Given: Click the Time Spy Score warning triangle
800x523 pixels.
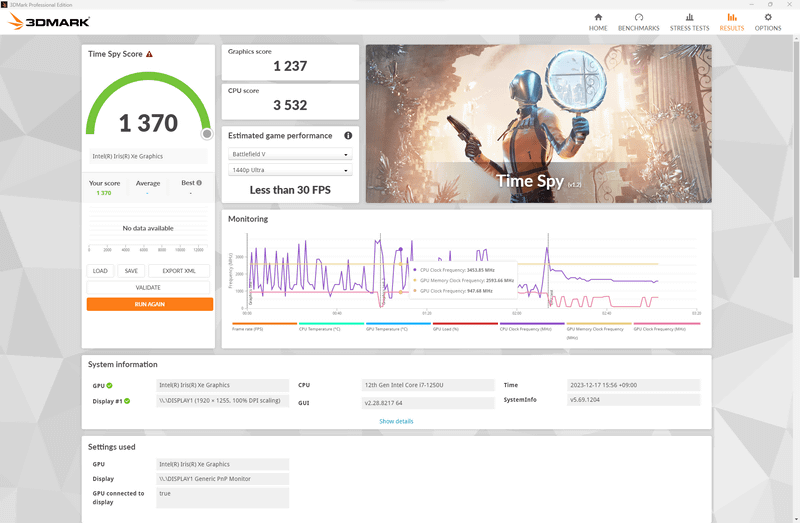Looking at the screenshot, I should click(149, 54).
